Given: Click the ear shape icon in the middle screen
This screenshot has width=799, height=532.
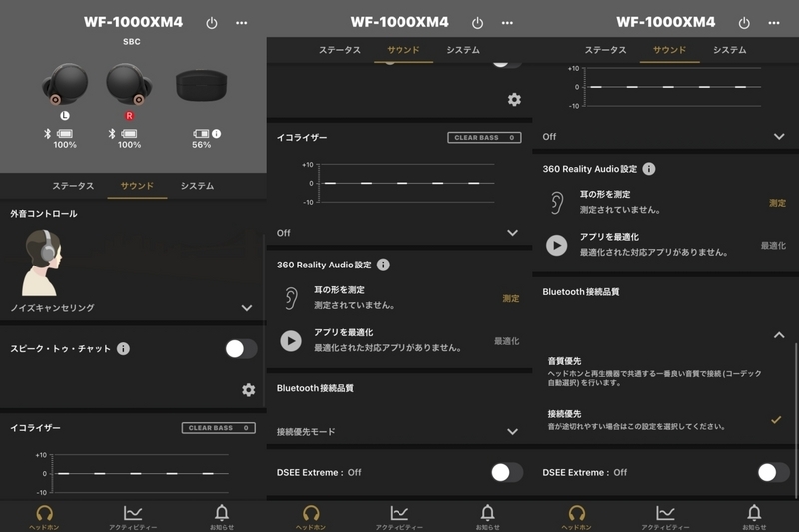Looking at the screenshot, I should (291, 298).
